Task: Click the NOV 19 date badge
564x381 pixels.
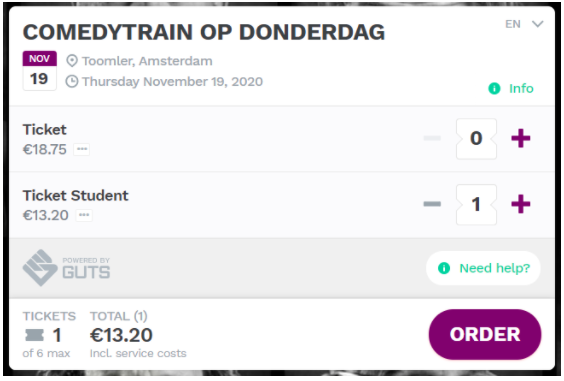Action: point(40,71)
